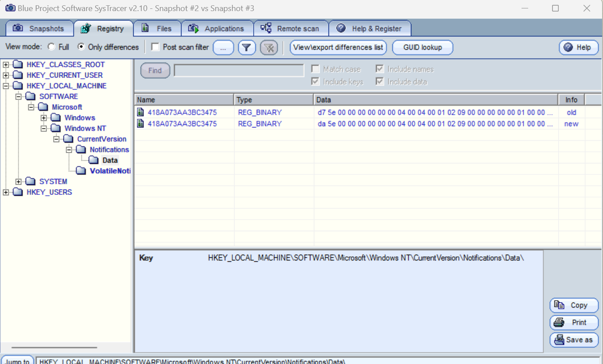Open the Help & Register tab

click(370, 28)
